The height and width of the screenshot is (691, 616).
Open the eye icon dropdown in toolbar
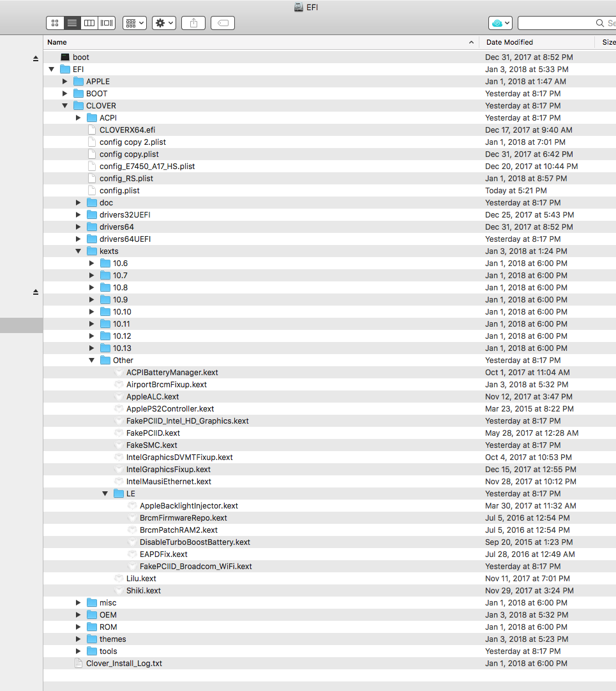(500, 23)
